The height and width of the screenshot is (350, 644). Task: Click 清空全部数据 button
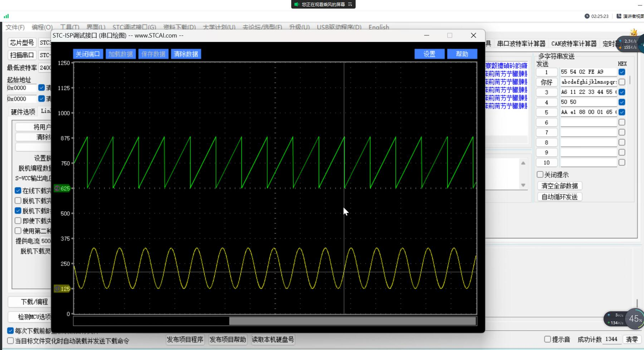560,186
